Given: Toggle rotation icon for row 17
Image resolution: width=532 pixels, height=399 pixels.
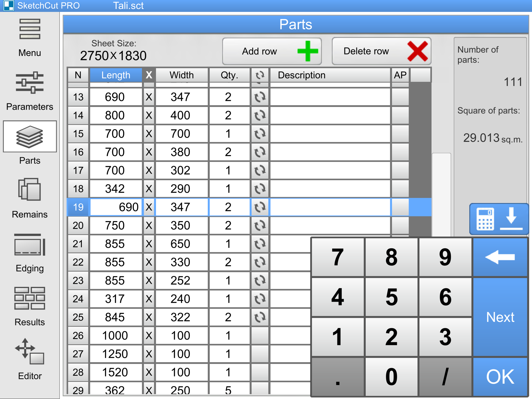Looking at the screenshot, I should point(260,171).
